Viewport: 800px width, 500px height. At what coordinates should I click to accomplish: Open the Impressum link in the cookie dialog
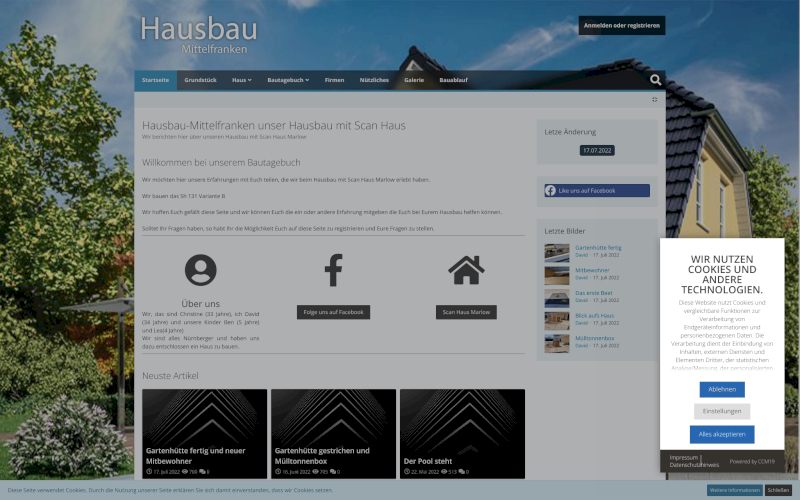684,457
